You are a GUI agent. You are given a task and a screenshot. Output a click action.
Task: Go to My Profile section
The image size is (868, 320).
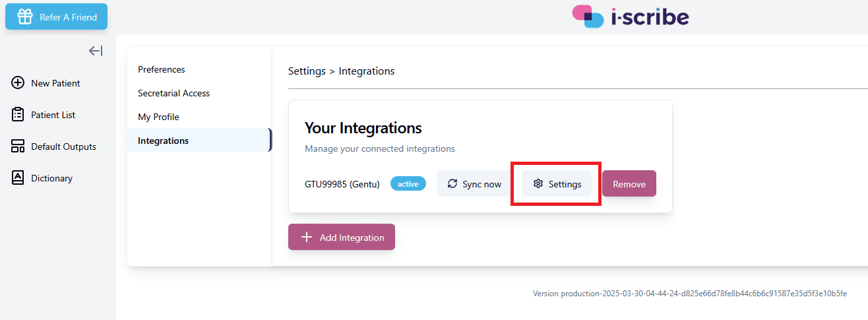158,117
